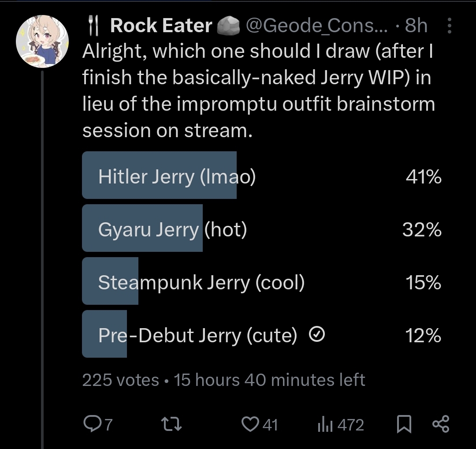Open the Rock Eater display name link

click(161, 26)
